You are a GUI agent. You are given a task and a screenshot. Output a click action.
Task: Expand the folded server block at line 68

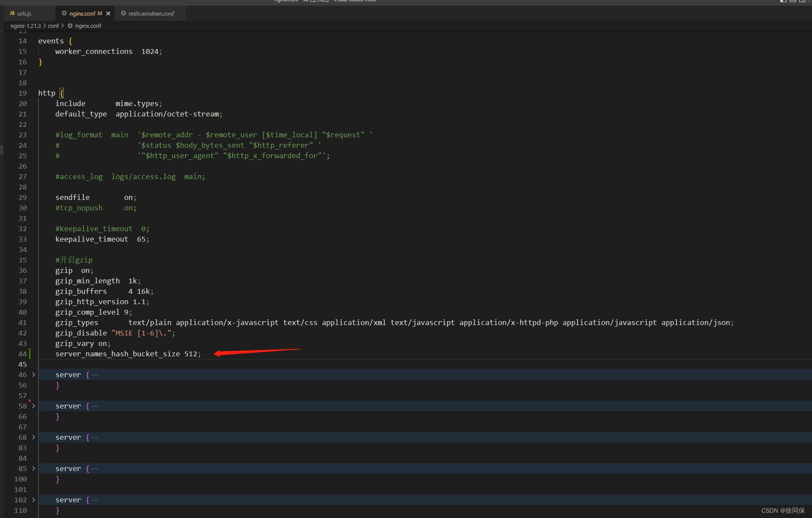33,437
